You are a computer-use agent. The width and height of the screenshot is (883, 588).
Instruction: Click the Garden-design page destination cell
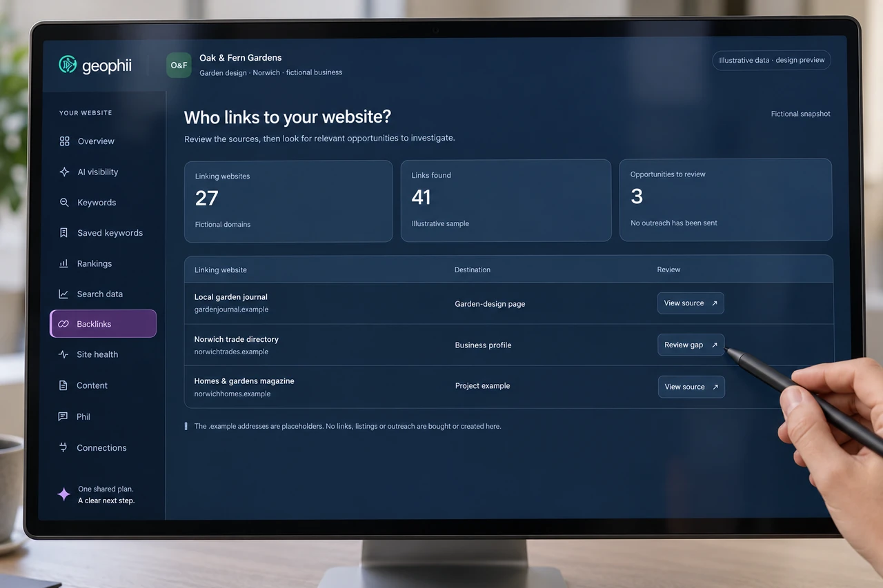[490, 304]
